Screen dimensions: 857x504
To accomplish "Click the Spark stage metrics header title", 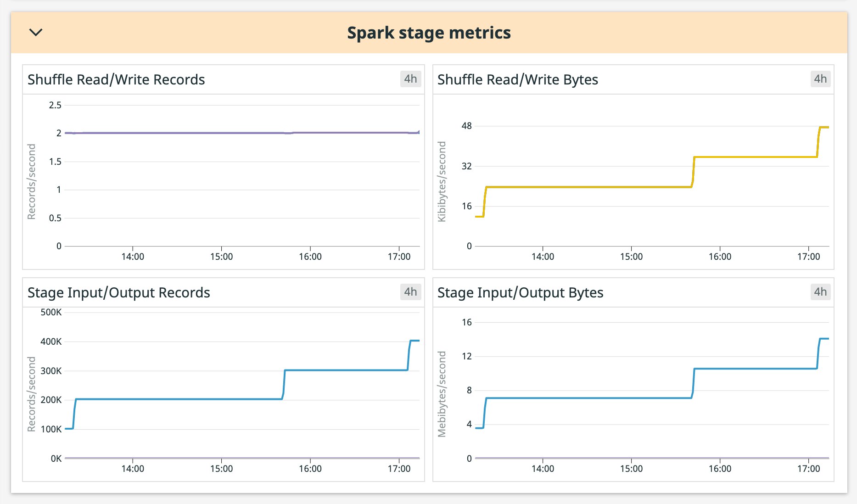I will [x=429, y=32].
